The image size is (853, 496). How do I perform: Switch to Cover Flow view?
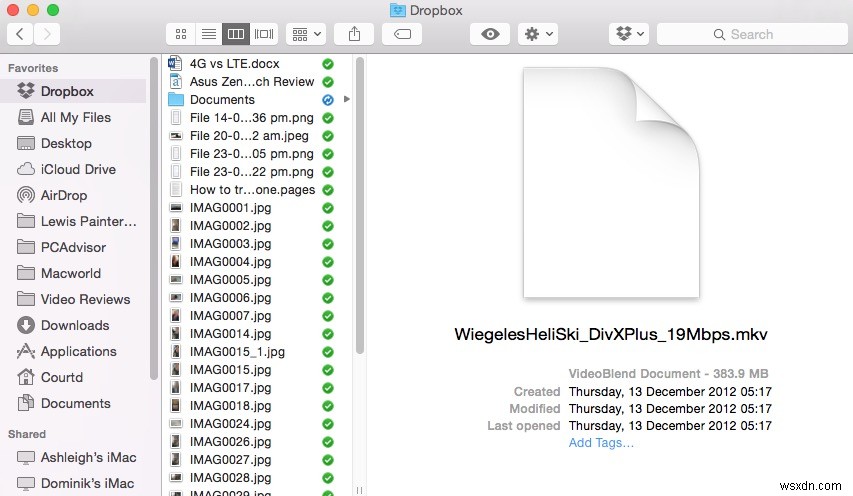pos(264,34)
